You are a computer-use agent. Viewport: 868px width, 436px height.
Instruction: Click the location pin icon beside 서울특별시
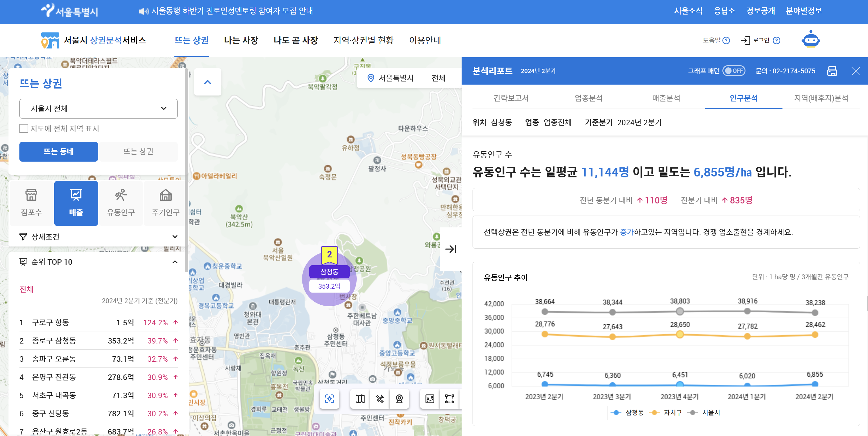click(371, 78)
